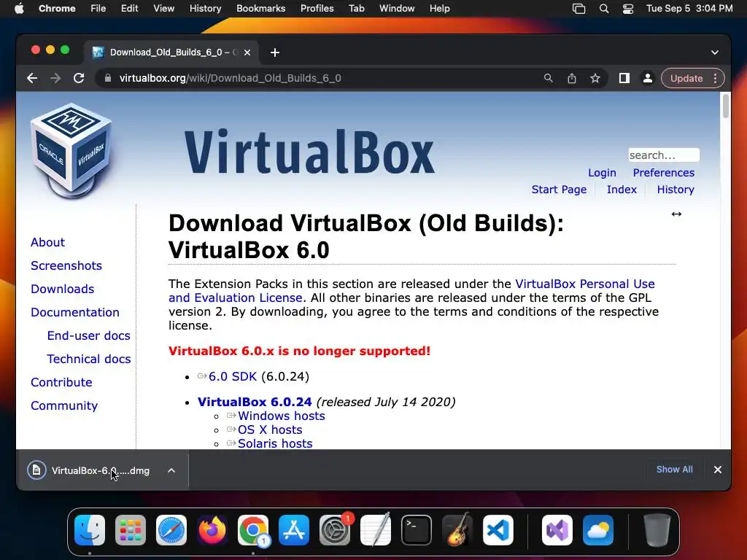Open the Contribute sidebar link

[x=61, y=382]
